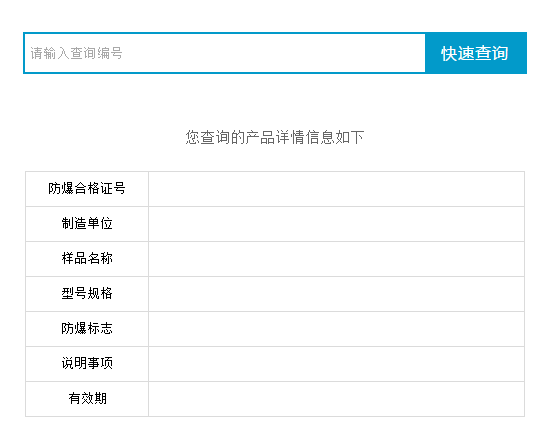
Task: Focus the 请输入查询编号 input field
Action: pyautogui.click(x=224, y=53)
